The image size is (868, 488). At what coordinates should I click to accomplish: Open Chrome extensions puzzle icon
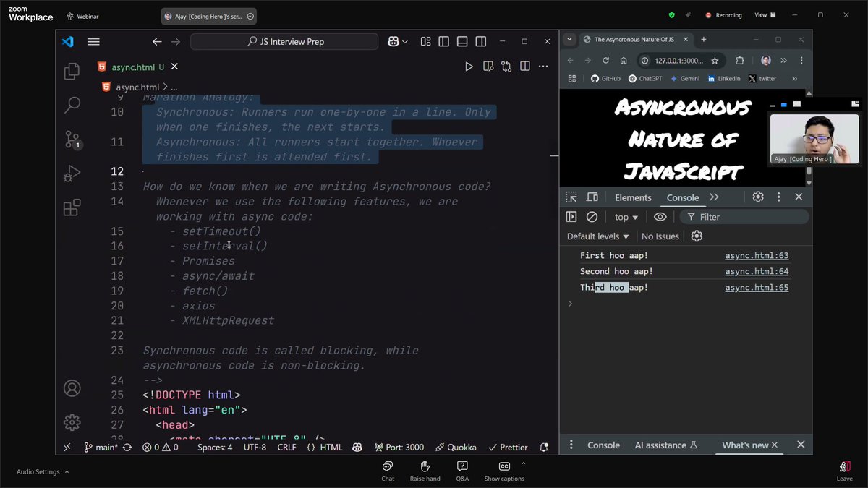pos(739,61)
